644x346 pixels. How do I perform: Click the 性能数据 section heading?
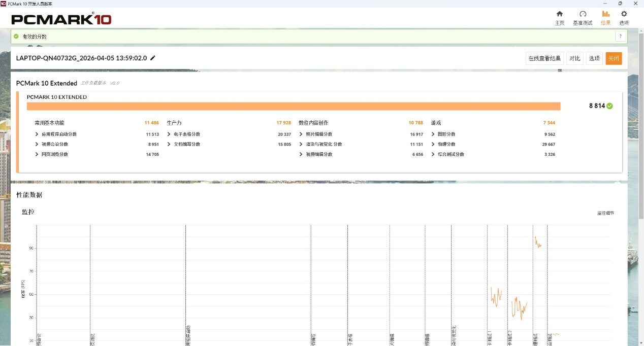pos(29,195)
